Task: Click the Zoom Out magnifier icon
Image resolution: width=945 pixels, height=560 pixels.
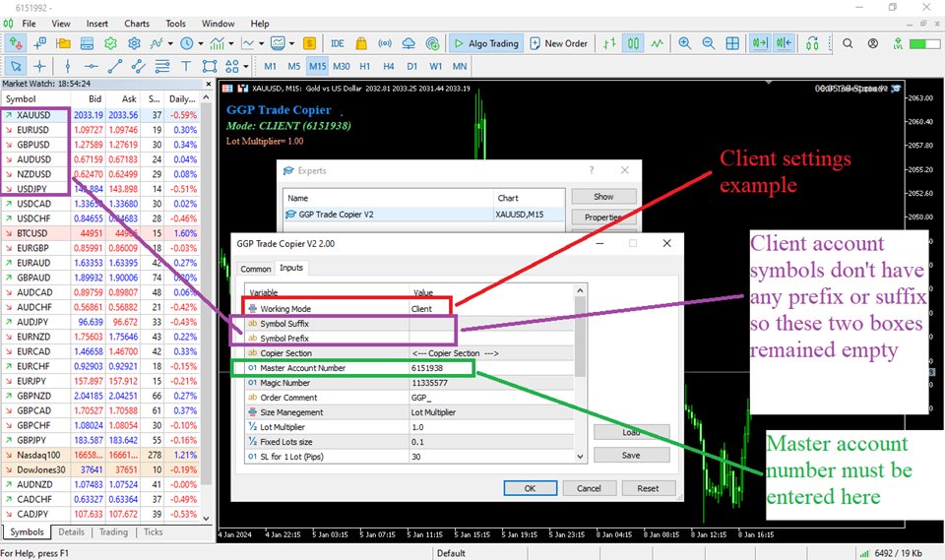Action: pyautogui.click(x=708, y=43)
